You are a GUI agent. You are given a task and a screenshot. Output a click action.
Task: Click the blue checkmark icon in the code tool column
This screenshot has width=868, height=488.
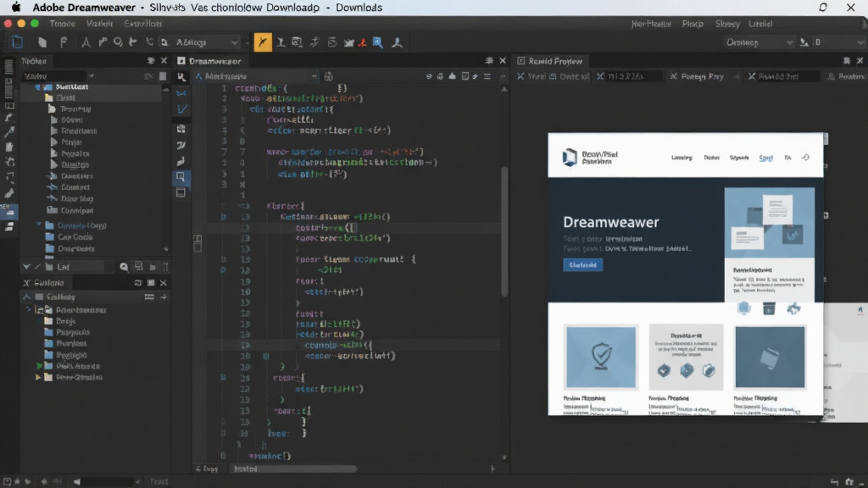pos(181,109)
